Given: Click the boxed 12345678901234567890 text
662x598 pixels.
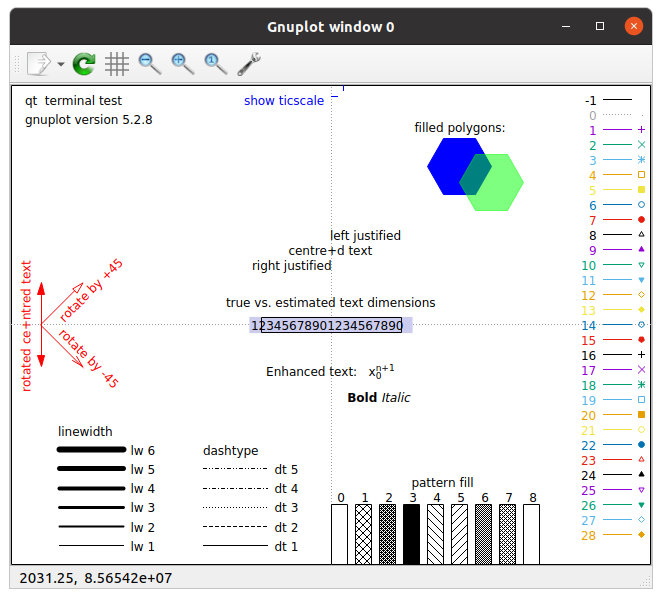Looking at the screenshot, I should tap(330, 325).
